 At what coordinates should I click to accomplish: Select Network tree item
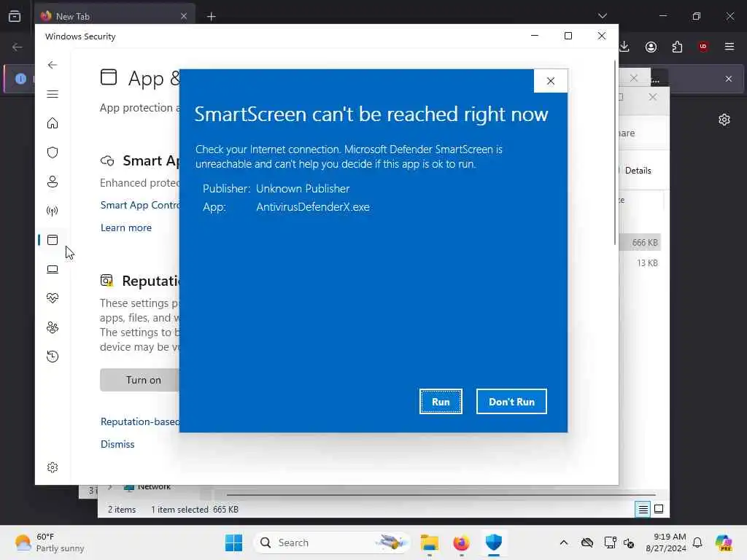[x=147, y=488]
